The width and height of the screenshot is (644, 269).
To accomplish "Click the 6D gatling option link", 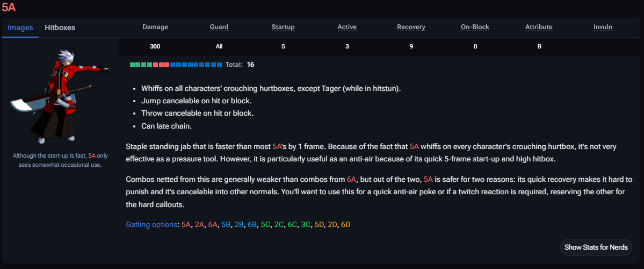I will (x=345, y=224).
